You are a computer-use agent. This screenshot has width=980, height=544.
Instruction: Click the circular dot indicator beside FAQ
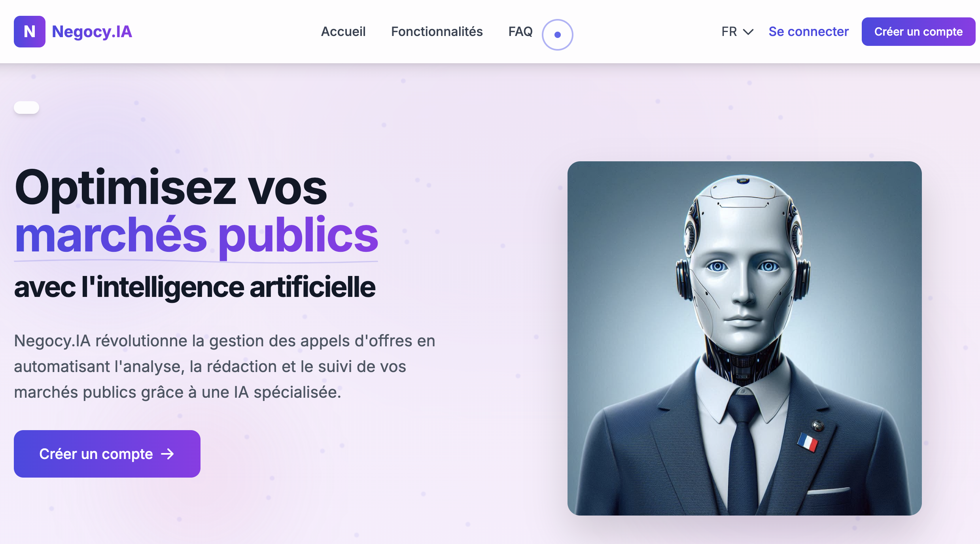click(x=557, y=35)
